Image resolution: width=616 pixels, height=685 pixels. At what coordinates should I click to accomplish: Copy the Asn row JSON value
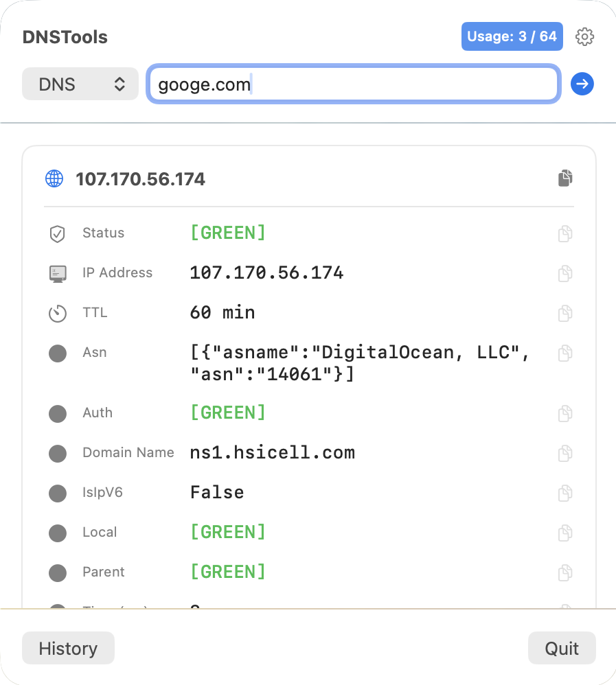565,353
